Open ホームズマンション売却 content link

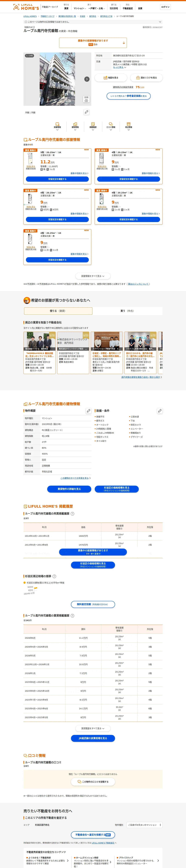(93, 862)
